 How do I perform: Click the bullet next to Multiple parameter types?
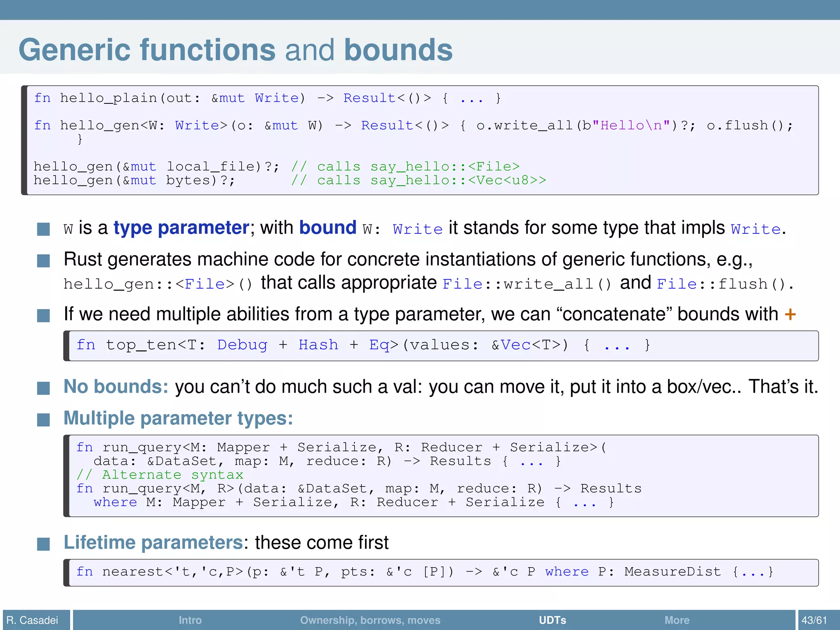(43, 420)
